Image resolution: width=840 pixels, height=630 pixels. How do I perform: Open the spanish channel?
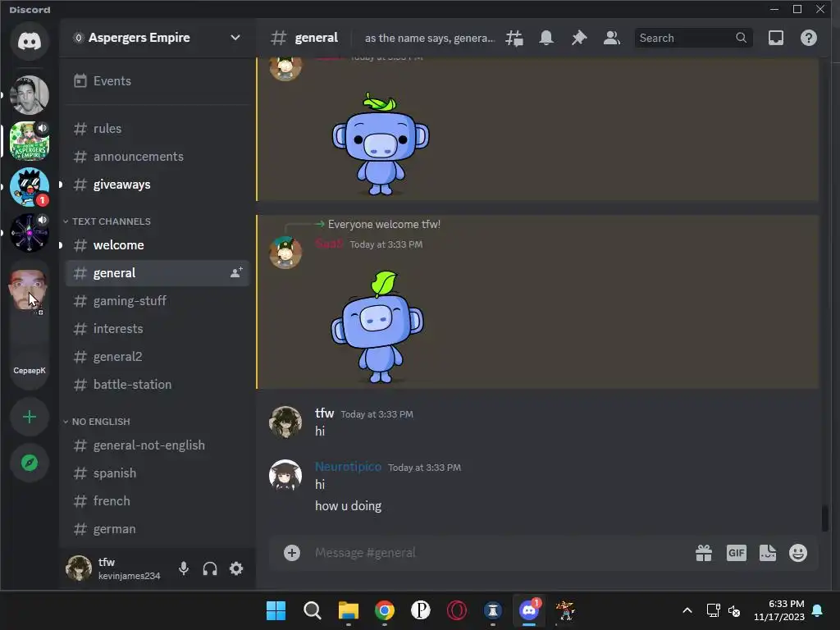[157, 473]
